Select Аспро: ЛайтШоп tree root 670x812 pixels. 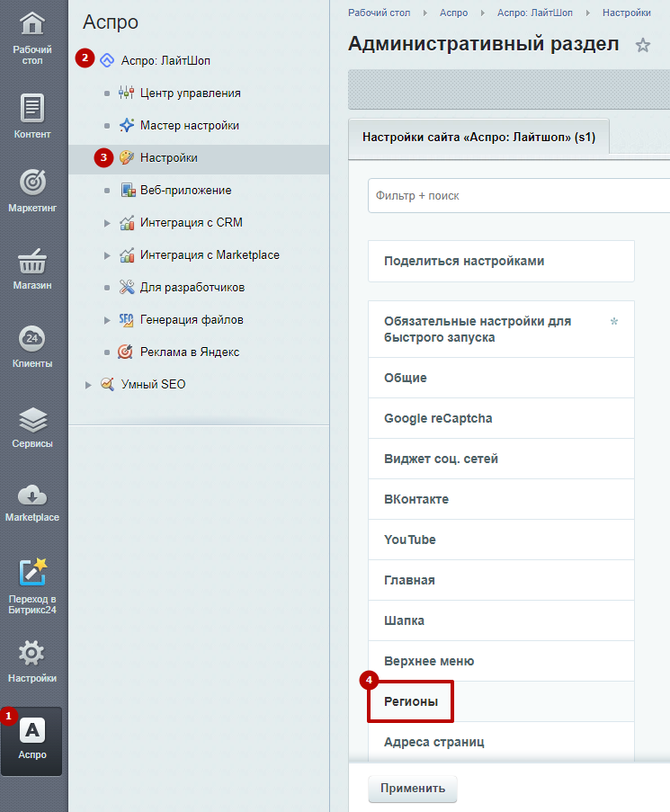point(165,60)
